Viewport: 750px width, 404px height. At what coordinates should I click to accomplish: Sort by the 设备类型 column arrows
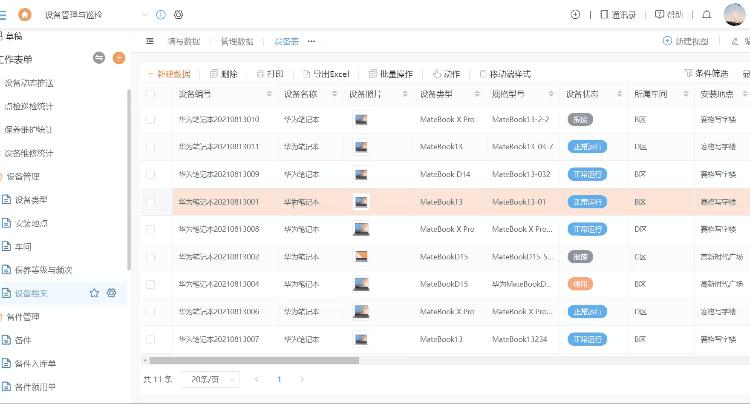pos(477,94)
